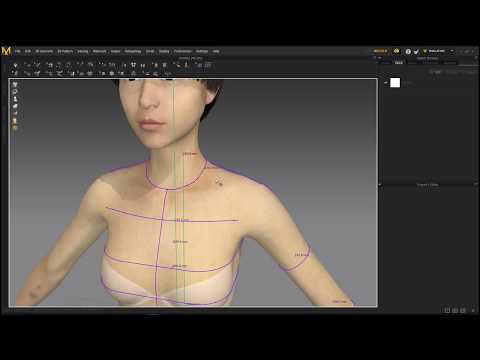Click the checkmark icon beside the info icon

[x=416, y=52]
